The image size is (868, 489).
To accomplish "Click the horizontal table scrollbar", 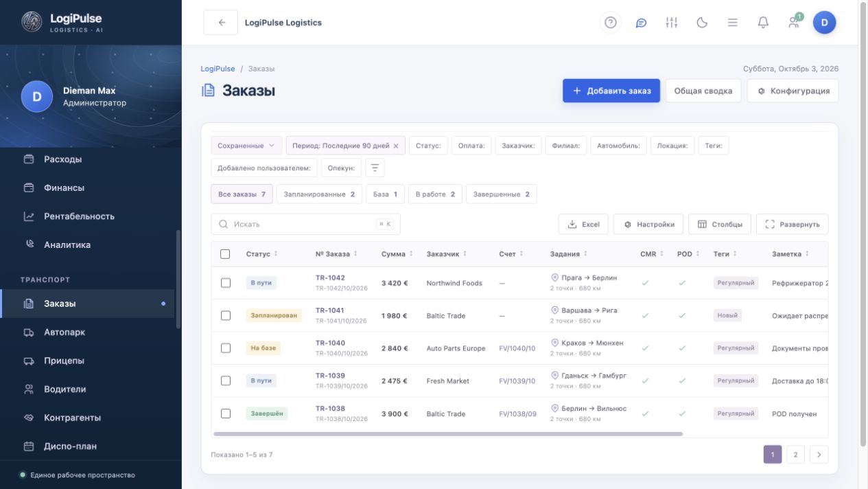I will click(448, 434).
